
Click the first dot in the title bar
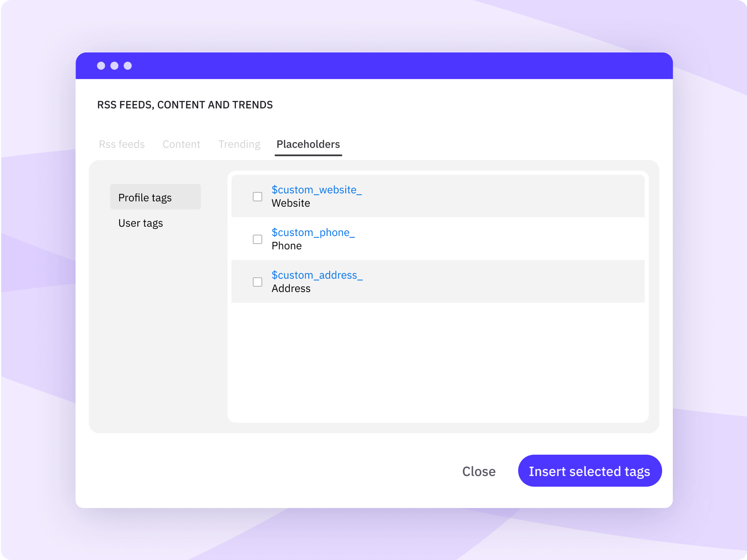pos(101,66)
